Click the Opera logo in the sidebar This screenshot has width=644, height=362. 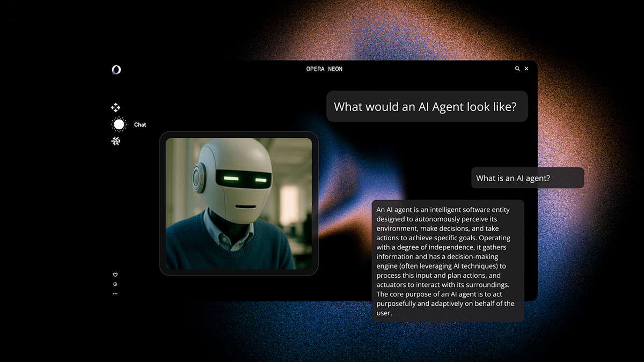coord(116,70)
